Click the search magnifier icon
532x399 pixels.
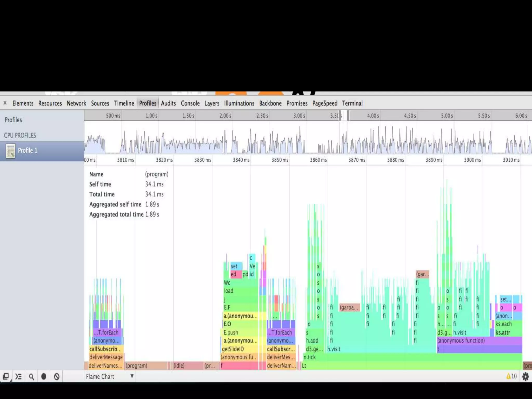click(31, 376)
